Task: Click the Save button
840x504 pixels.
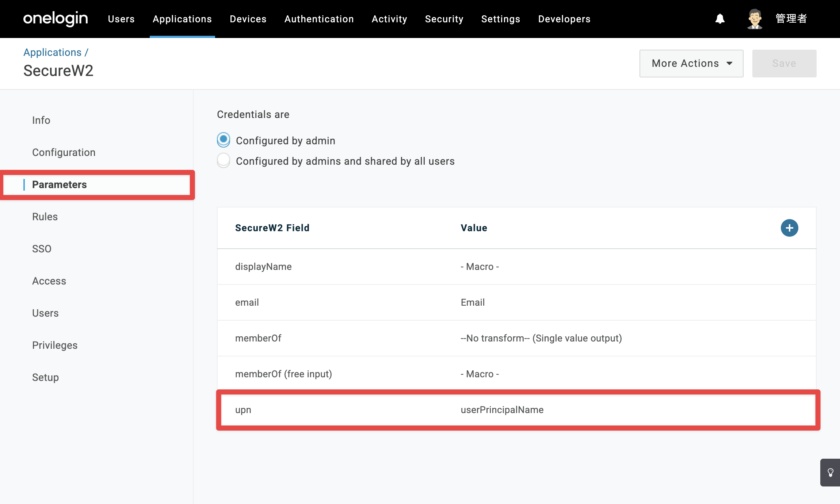Action: coord(784,64)
